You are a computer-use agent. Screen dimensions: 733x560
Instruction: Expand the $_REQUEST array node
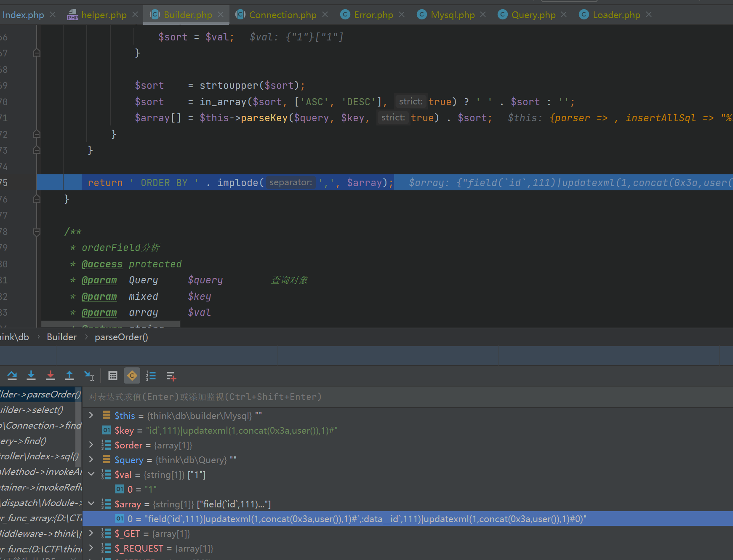point(91,548)
